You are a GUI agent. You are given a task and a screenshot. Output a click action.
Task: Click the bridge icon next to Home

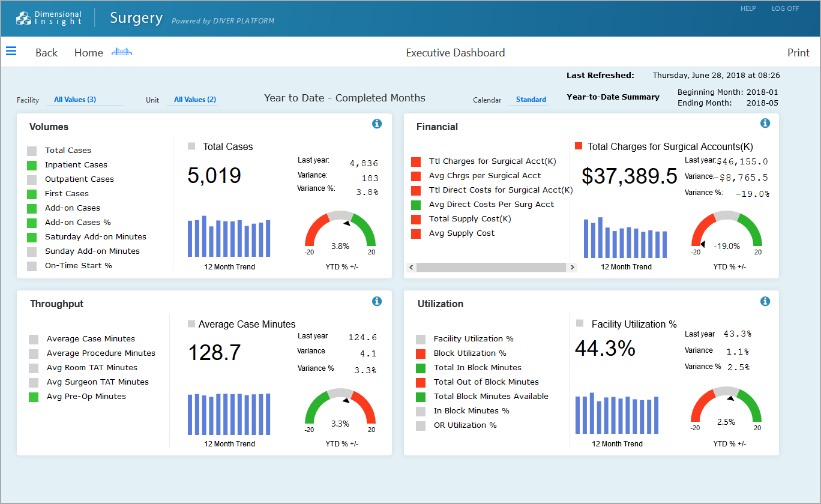(x=122, y=52)
